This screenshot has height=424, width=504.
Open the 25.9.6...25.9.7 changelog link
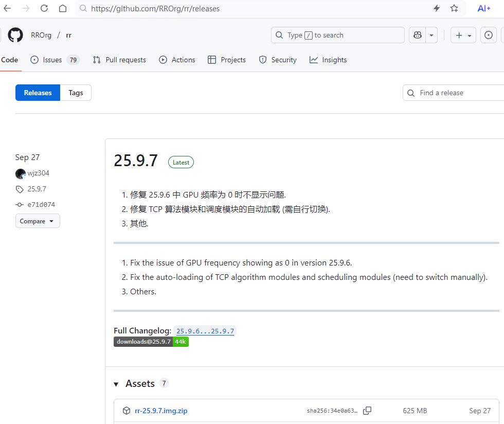205,331
